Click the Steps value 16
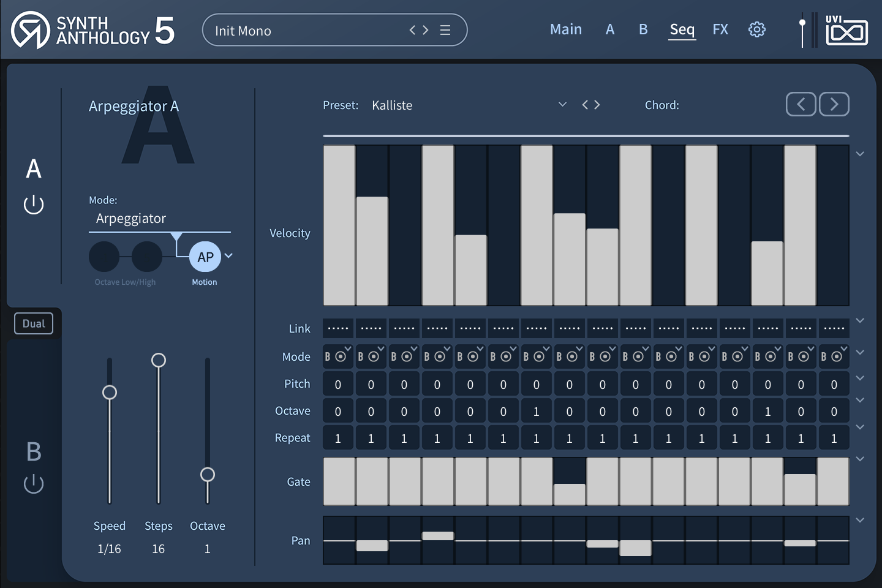 coord(159,549)
